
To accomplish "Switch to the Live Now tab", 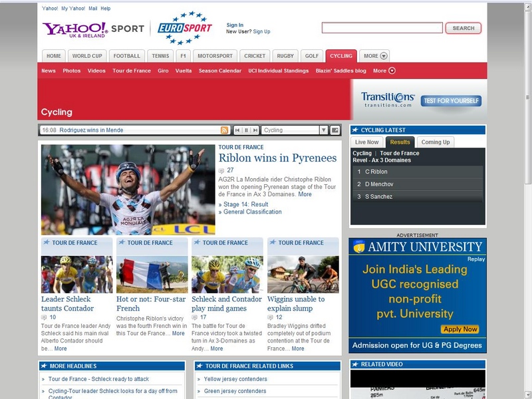I will pyautogui.click(x=366, y=142).
